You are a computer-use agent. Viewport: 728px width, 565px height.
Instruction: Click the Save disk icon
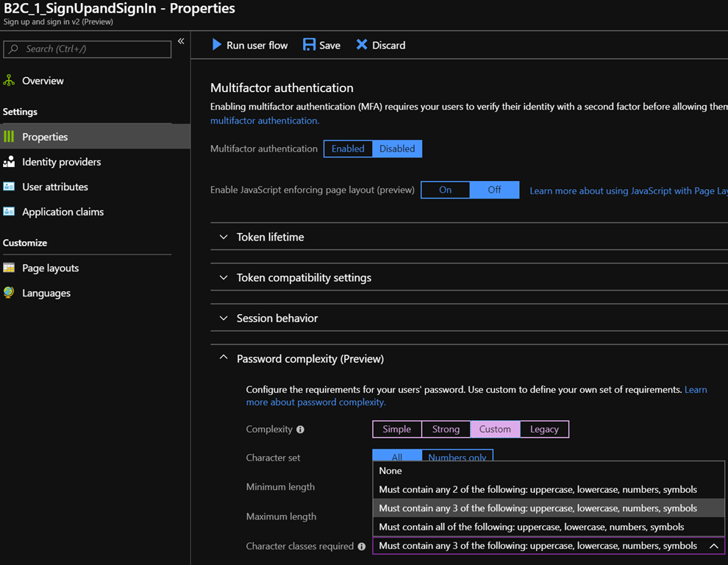tap(310, 45)
